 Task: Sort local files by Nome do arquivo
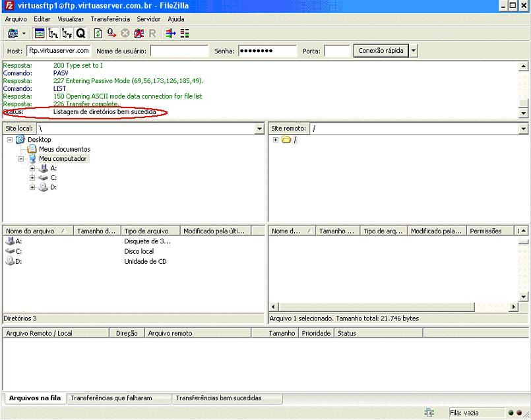point(38,231)
